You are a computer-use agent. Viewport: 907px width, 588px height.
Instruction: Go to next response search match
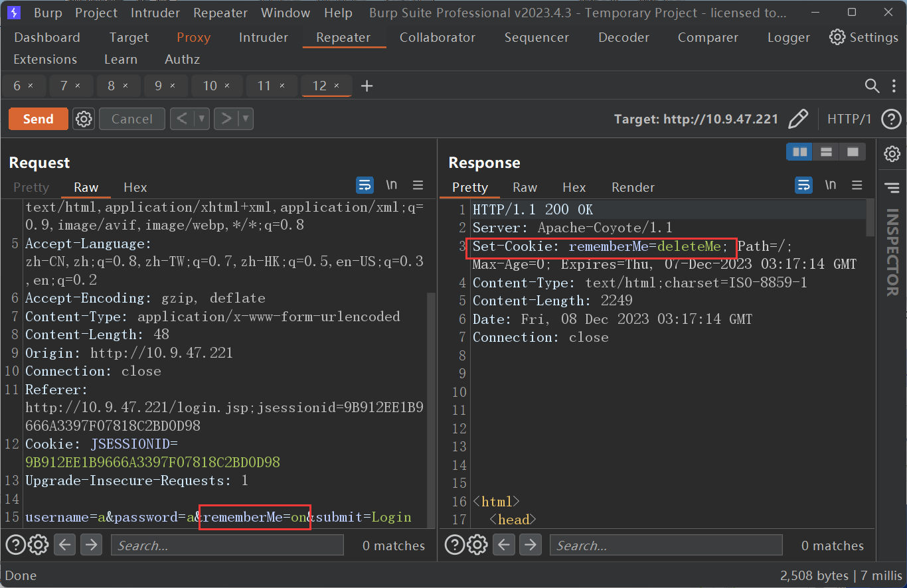pos(530,545)
